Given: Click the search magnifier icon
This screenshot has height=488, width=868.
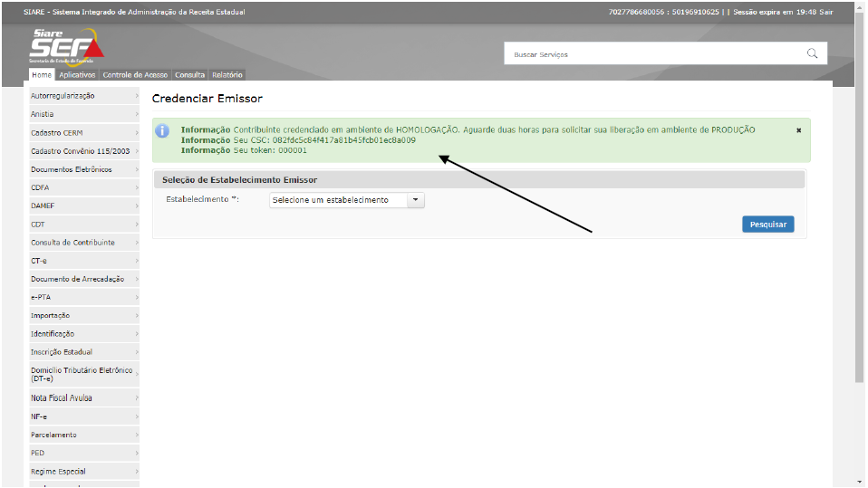Looking at the screenshot, I should pos(812,53).
